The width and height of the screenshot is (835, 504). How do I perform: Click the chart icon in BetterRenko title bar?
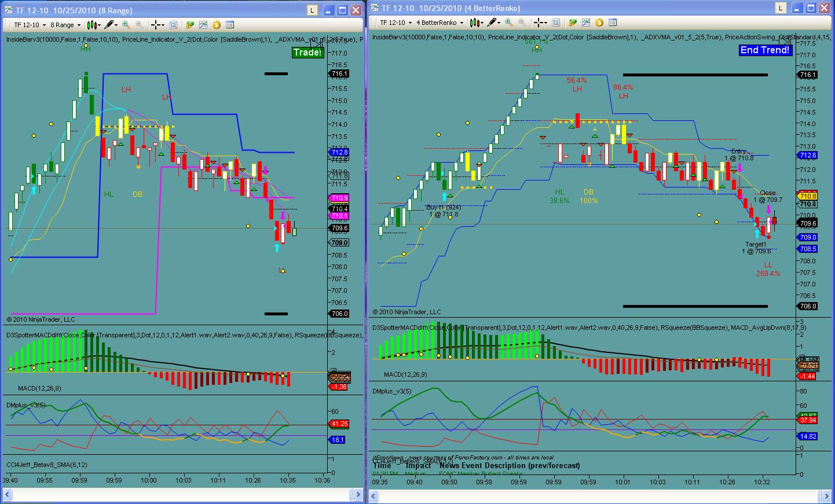[x=374, y=8]
